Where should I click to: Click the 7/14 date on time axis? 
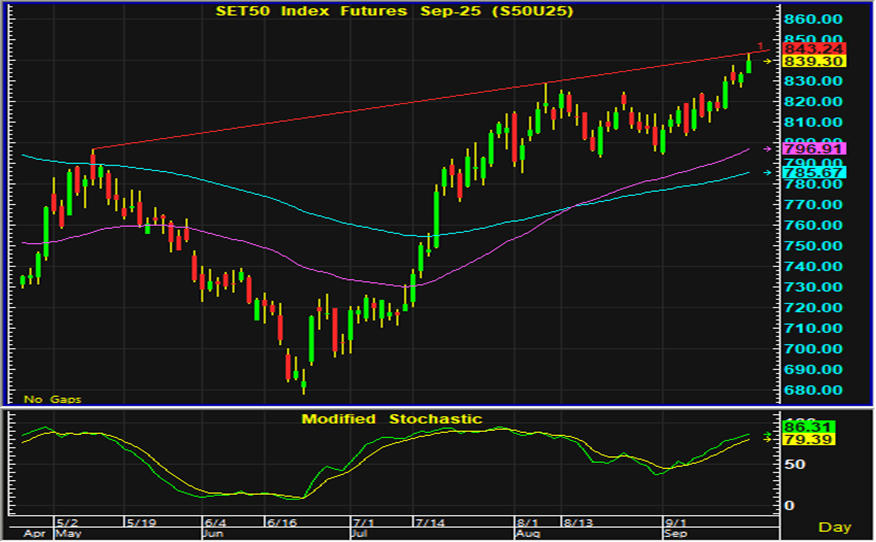click(429, 522)
